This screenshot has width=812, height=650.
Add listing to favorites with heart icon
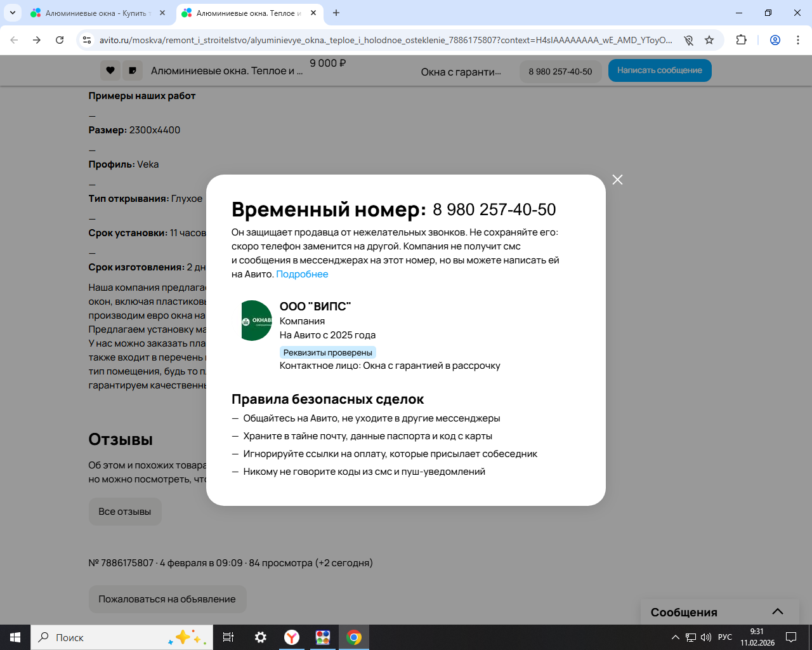pyautogui.click(x=110, y=70)
